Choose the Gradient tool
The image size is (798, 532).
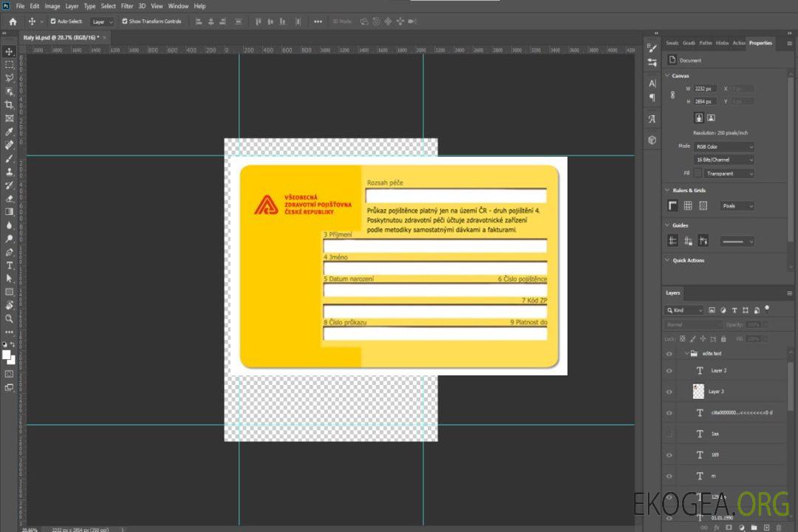pyautogui.click(x=10, y=211)
